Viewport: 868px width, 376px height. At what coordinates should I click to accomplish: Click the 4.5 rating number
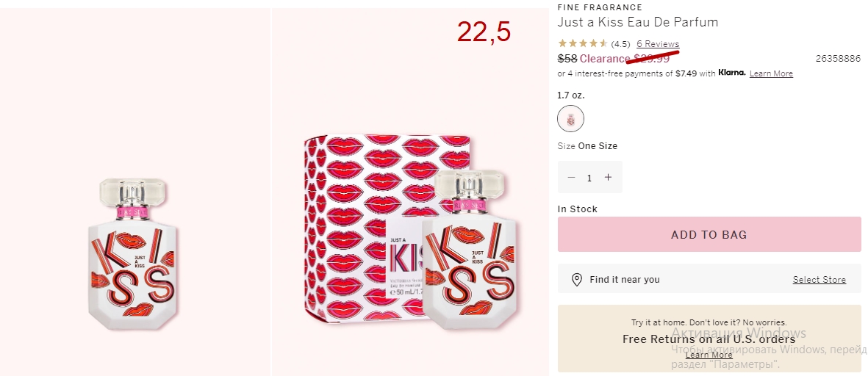click(x=620, y=44)
